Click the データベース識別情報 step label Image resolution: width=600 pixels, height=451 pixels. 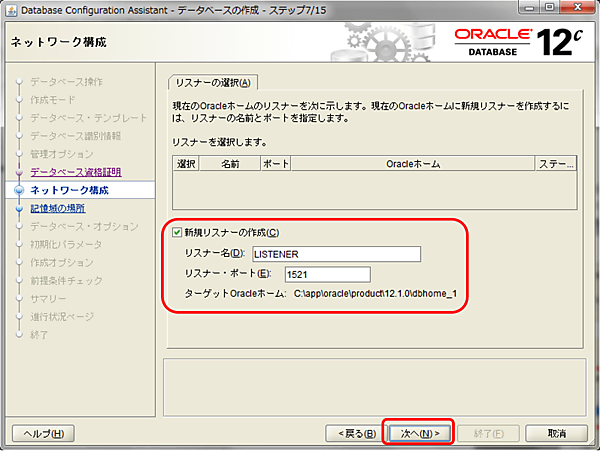pyautogui.click(x=76, y=136)
